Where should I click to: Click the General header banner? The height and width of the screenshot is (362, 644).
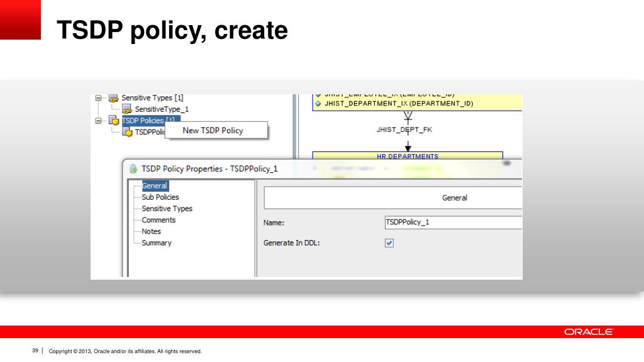pyautogui.click(x=393, y=198)
